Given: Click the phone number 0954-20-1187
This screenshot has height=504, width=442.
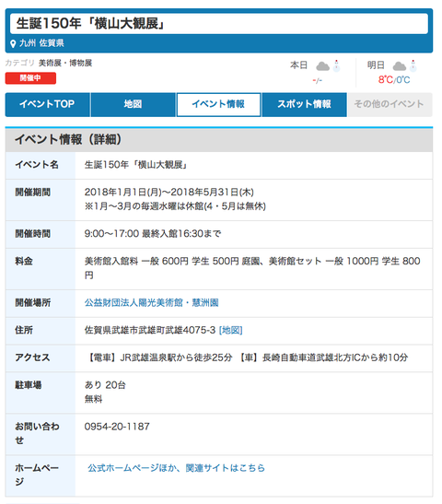Looking at the screenshot, I should pyautogui.click(x=117, y=427).
